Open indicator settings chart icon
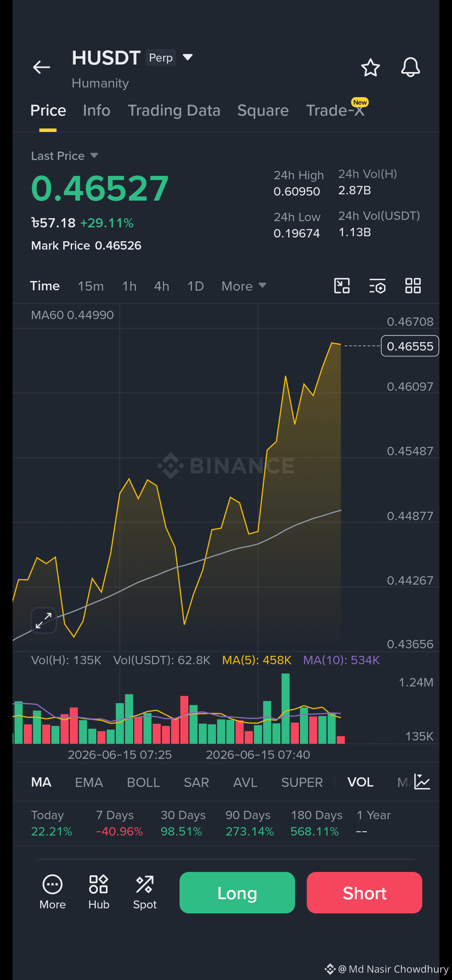452x980 pixels. pos(422,782)
